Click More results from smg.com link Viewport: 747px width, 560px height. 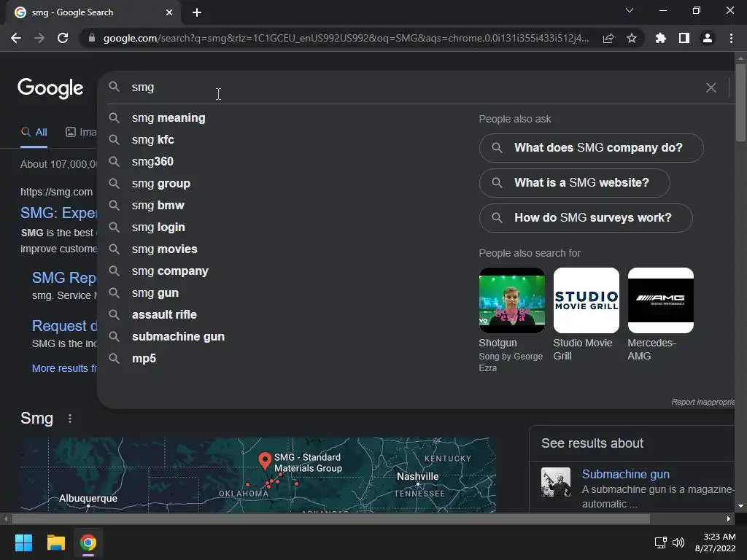[64, 368]
